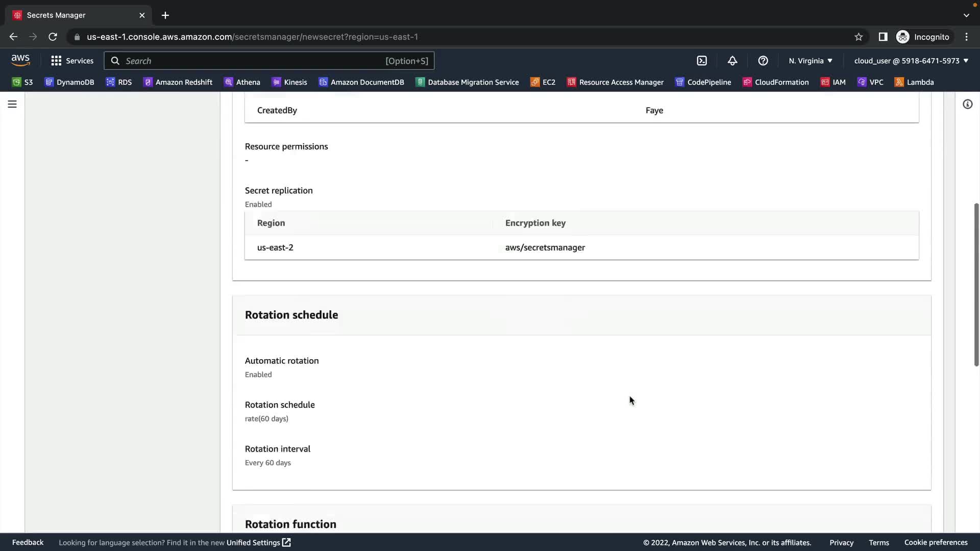
Task: Open the Chrome three-dot menu
Action: [x=966, y=37]
